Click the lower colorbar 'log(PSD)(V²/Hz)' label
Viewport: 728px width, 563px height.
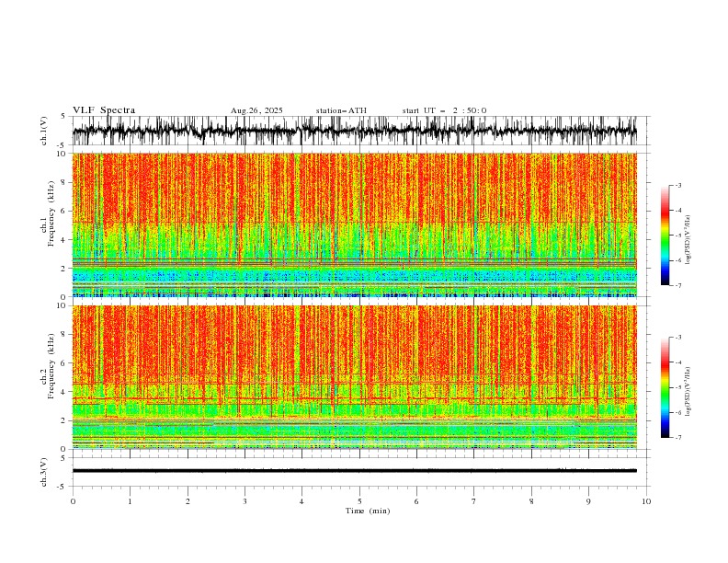[688, 391]
